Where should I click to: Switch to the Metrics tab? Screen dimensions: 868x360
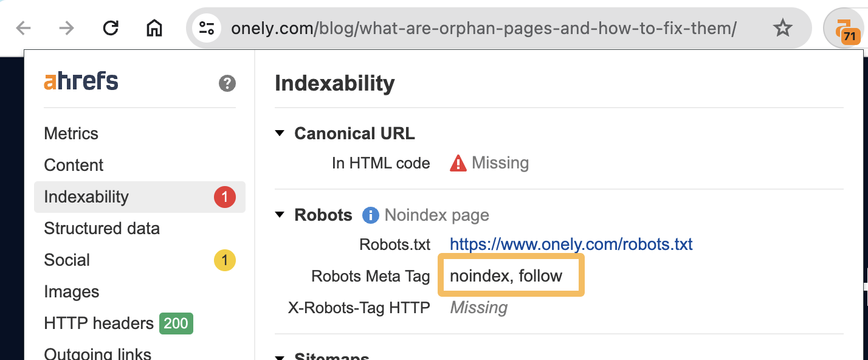pyautogui.click(x=71, y=133)
